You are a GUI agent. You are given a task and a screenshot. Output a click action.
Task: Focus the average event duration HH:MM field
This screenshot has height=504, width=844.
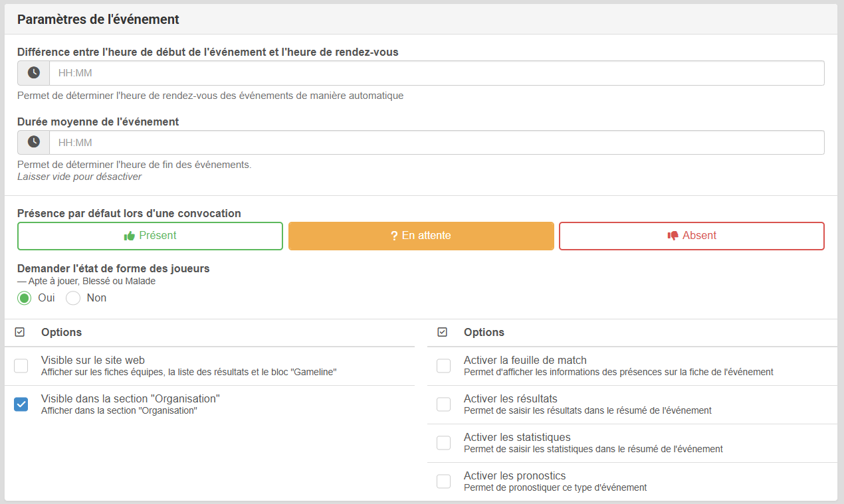click(436, 142)
